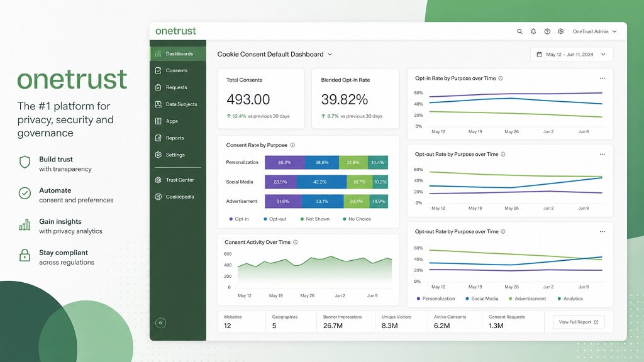
Task: Click the external link icon in View Full Report
Action: [x=596, y=322]
